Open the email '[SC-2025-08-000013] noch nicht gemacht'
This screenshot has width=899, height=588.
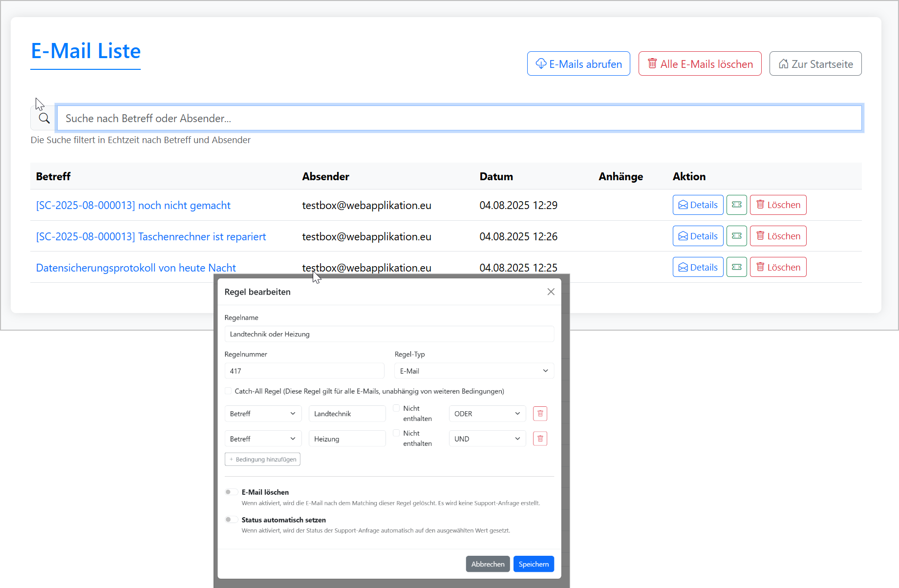coord(133,205)
